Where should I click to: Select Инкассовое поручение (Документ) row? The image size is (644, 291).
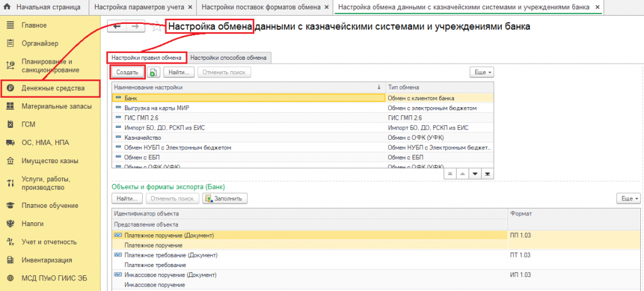coord(309,275)
